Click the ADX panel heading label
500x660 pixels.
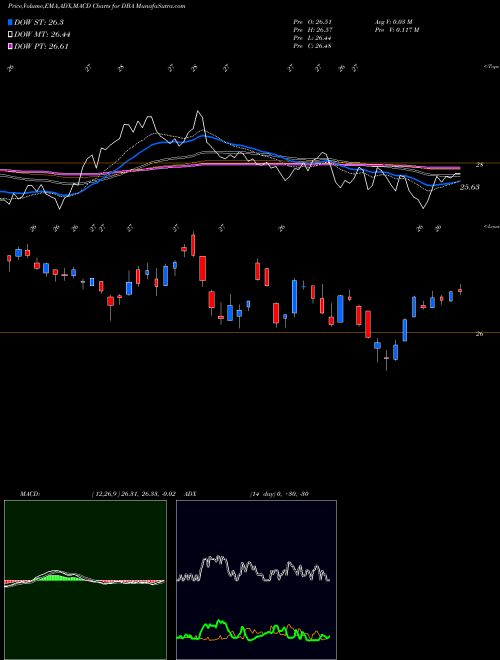(x=191, y=494)
